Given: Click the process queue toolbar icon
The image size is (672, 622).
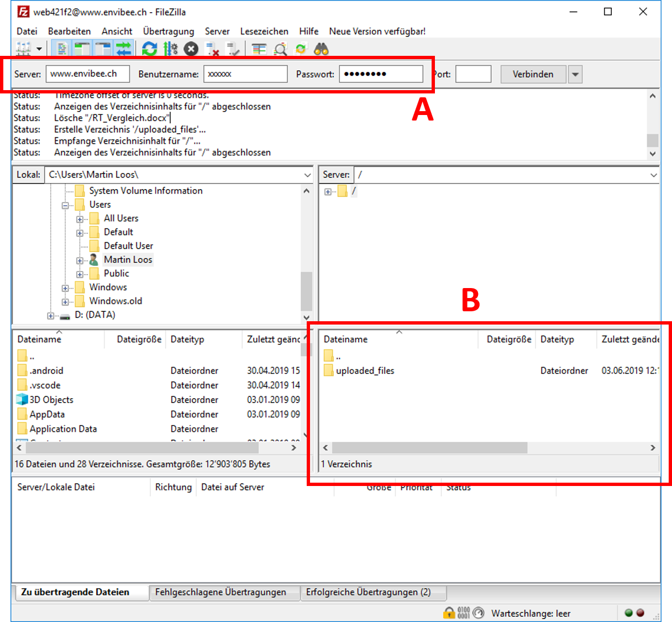Looking at the screenshot, I should click(170, 49).
